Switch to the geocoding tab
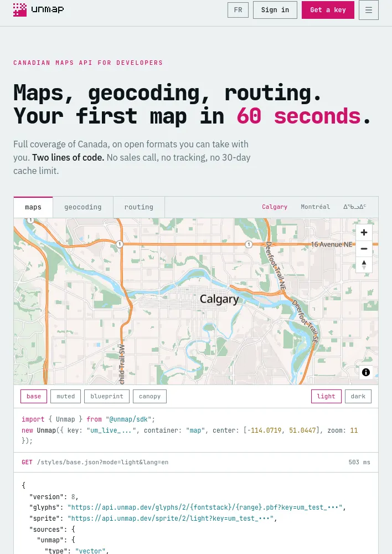The image size is (392, 554). [x=83, y=207]
